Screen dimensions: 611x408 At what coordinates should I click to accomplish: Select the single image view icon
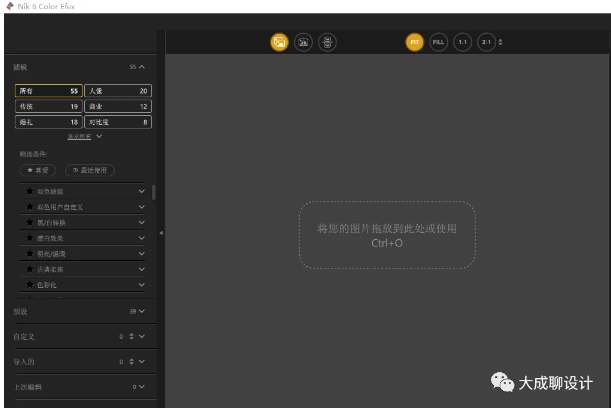pos(279,42)
